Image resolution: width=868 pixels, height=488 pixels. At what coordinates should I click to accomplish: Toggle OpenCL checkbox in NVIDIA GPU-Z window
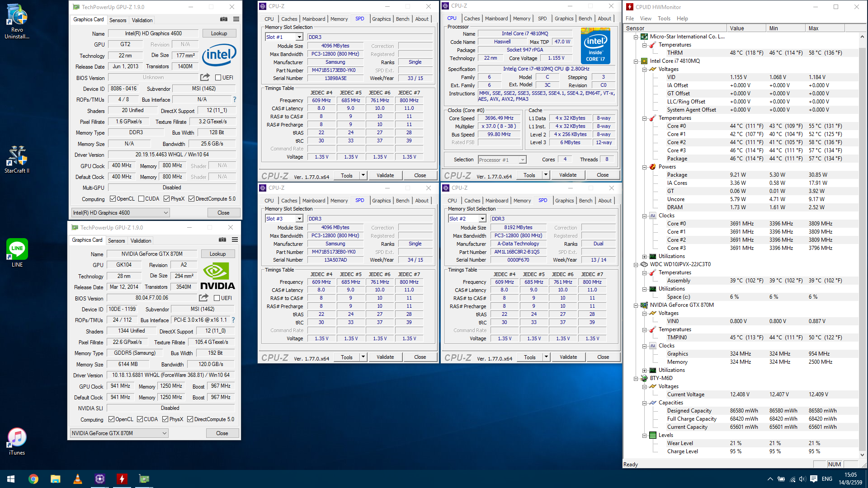[x=111, y=419]
